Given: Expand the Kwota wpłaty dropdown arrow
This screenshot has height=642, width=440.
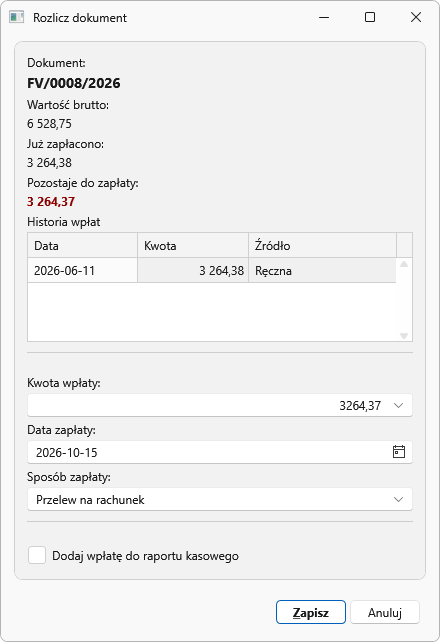Looking at the screenshot, I should point(398,405).
